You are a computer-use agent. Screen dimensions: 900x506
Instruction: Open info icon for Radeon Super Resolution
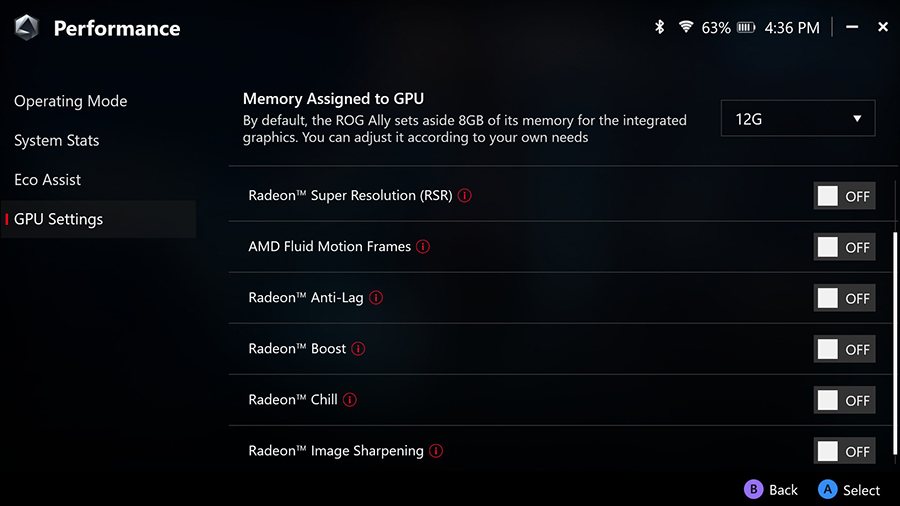point(465,196)
